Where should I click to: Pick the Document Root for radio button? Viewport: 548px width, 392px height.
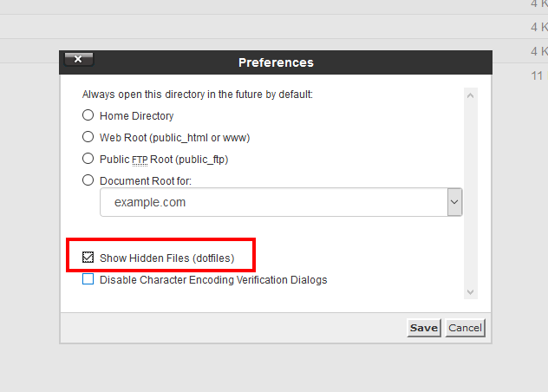pos(88,180)
